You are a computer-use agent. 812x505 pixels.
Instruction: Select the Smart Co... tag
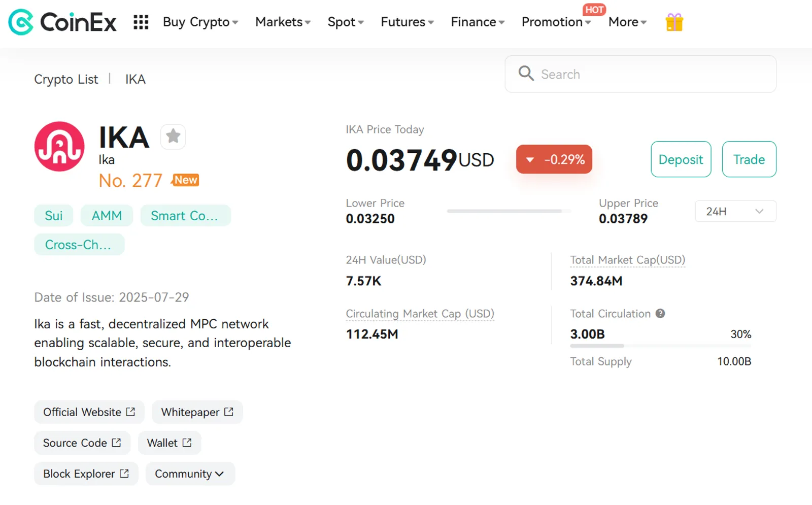click(x=185, y=216)
